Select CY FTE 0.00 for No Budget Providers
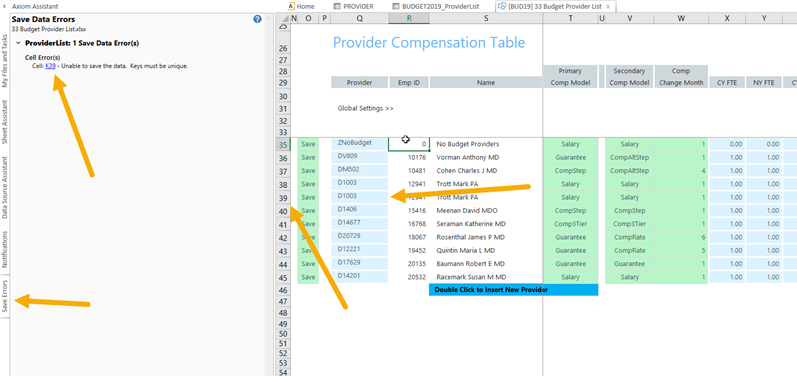The height and width of the screenshot is (376, 797). pos(727,144)
